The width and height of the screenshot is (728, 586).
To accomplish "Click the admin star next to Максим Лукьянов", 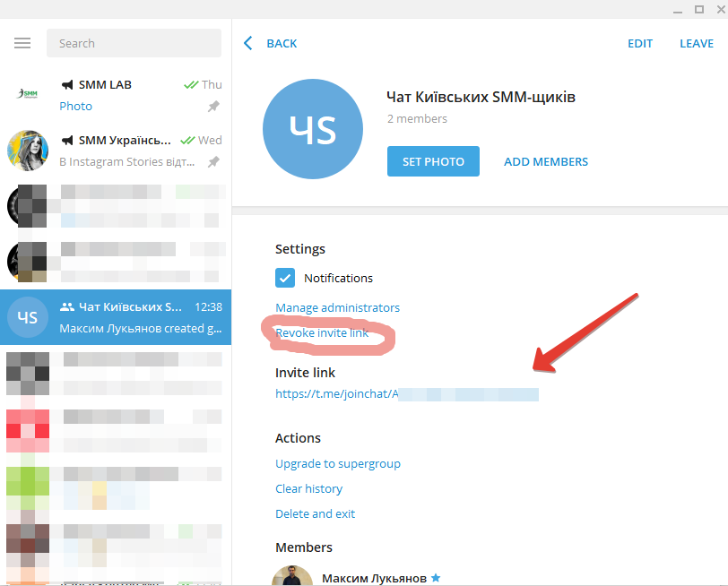I will (x=436, y=578).
